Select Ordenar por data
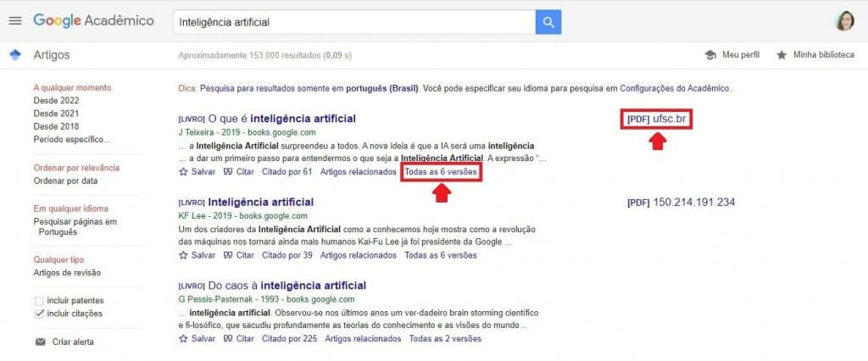 [65, 180]
